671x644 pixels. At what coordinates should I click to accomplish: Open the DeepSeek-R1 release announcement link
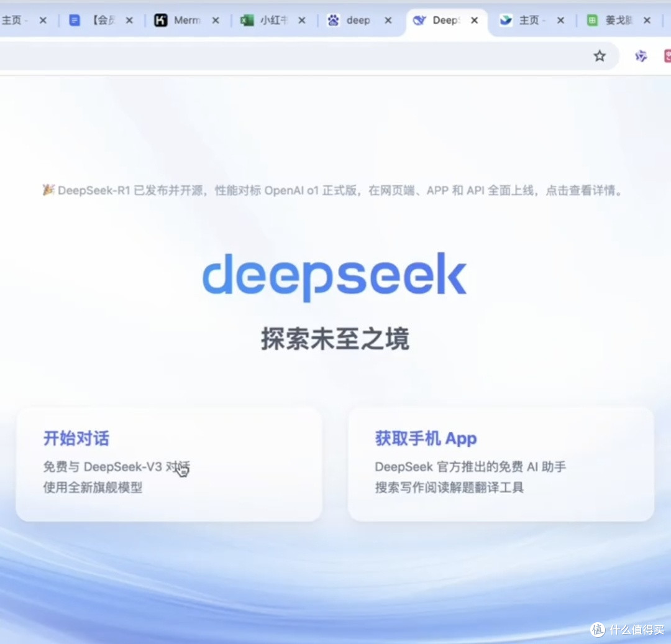point(332,190)
